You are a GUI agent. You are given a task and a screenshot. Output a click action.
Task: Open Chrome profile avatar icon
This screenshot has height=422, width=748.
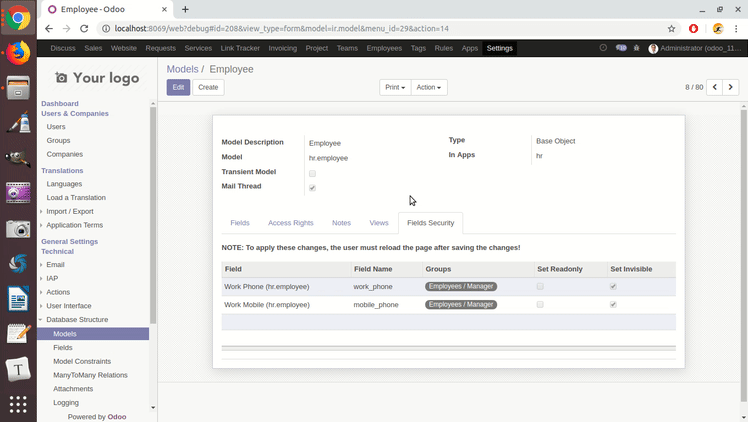point(718,29)
